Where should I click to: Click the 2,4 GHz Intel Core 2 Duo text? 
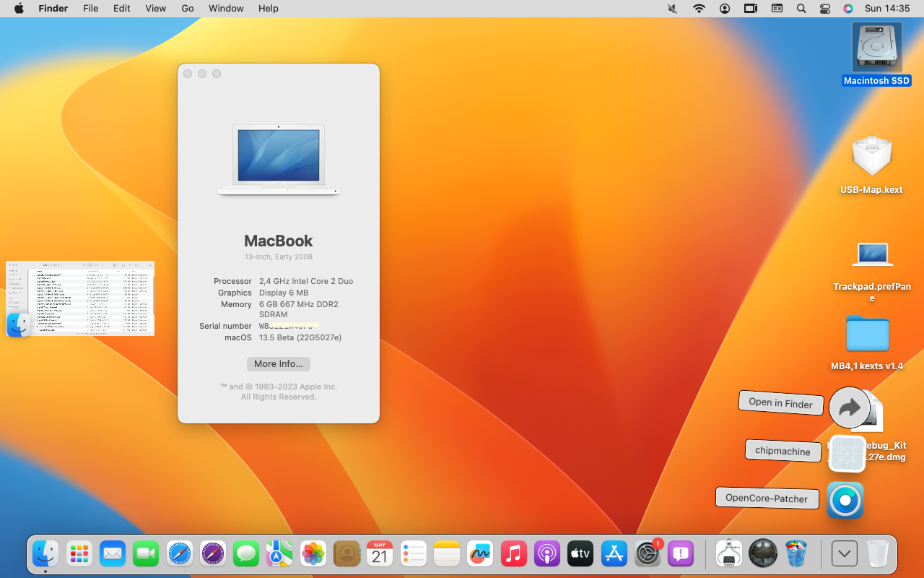pos(306,281)
